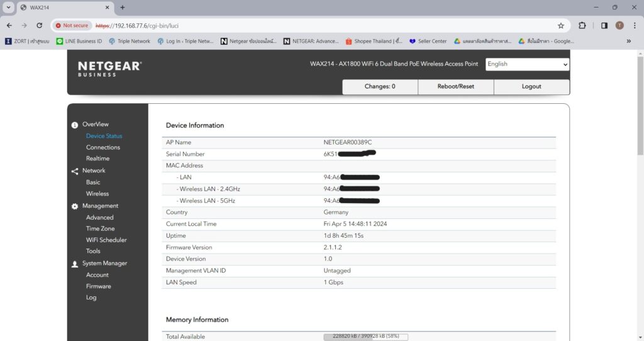Image resolution: width=644 pixels, height=341 pixels.
Task: Open the NETGEAR Advance bookmark
Action: pyautogui.click(x=311, y=41)
